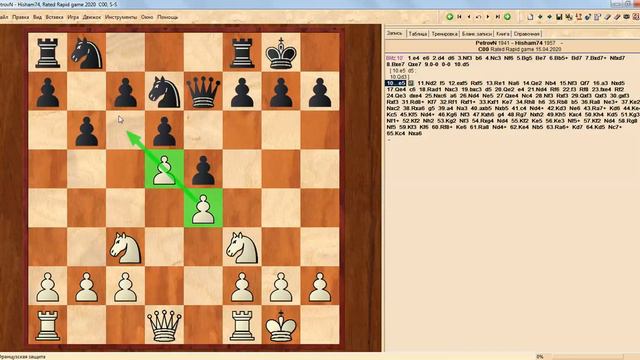Click variation move 10.Qd3 in notation

[399, 77]
